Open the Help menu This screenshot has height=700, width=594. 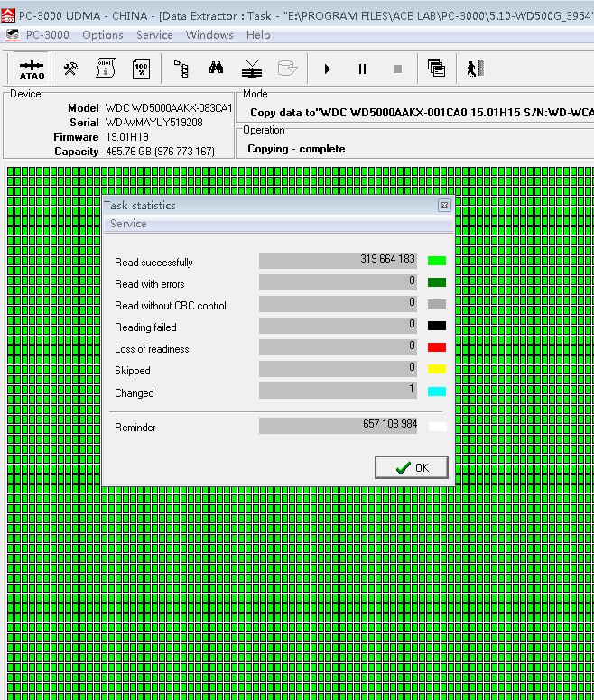[x=258, y=35]
